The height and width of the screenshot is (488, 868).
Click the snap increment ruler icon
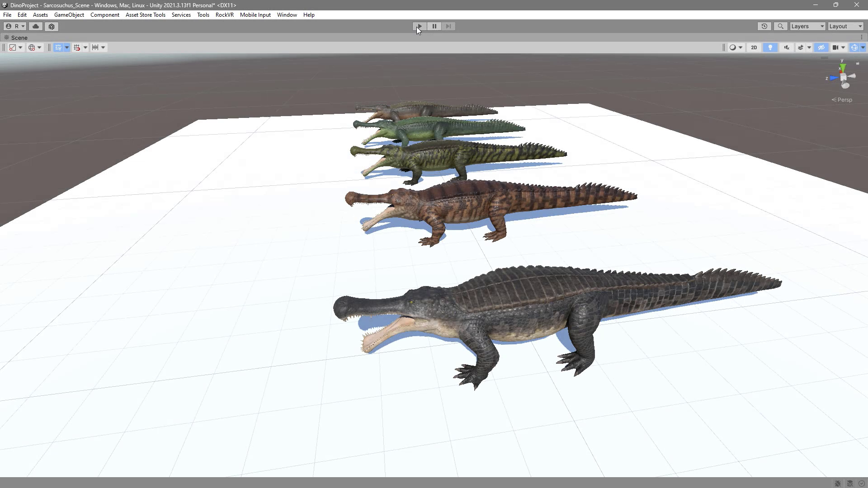(x=95, y=47)
